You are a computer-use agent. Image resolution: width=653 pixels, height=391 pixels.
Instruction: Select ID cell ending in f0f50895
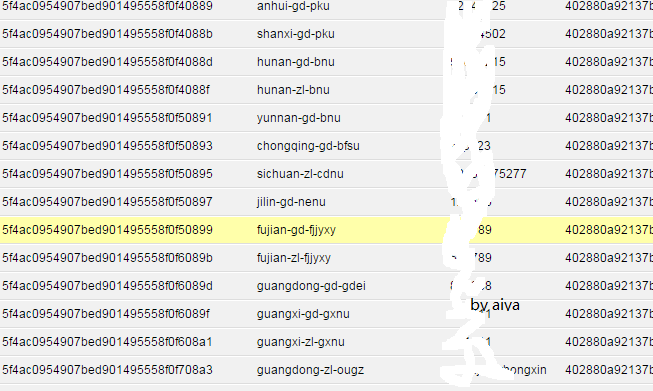click(x=107, y=174)
